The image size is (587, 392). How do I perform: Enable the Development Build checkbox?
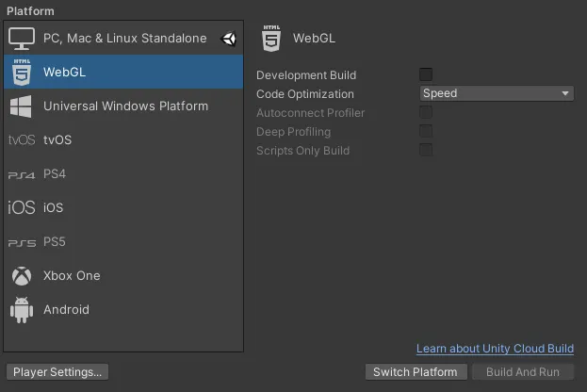click(x=426, y=74)
